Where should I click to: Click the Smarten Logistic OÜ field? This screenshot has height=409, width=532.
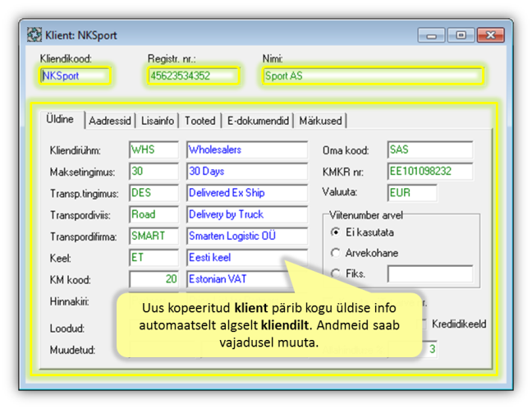click(x=247, y=236)
